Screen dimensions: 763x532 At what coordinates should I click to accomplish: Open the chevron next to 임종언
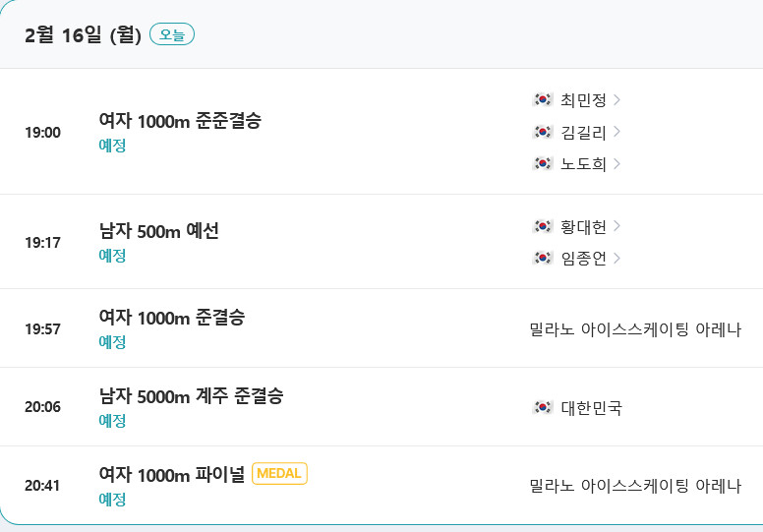(616, 258)
